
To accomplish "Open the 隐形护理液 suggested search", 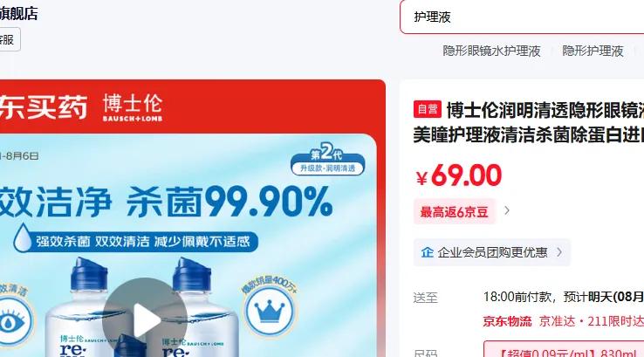I will [x=593, y=51].
